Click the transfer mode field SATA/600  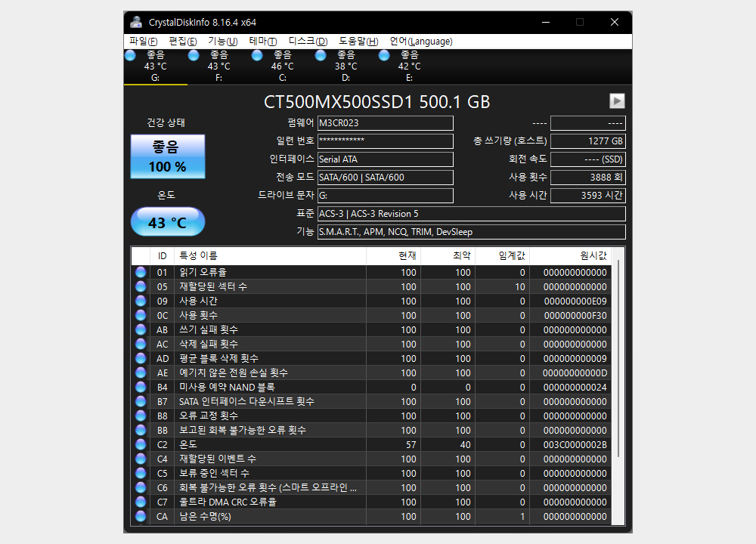386,178
